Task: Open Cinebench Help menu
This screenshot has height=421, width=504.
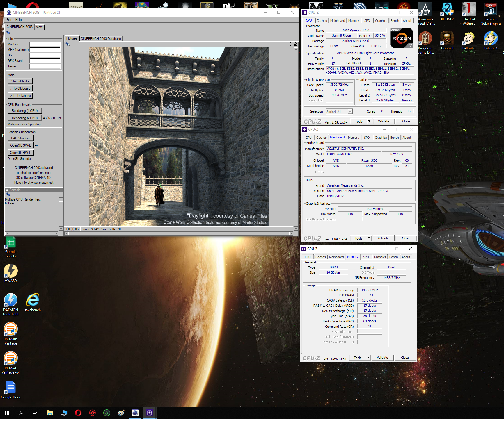Action: (x=19, y=20)
